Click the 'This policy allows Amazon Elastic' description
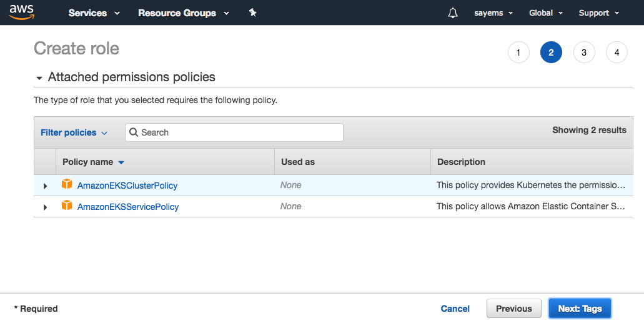The height and width of the screenshot is (323, 644). point(531,206)
